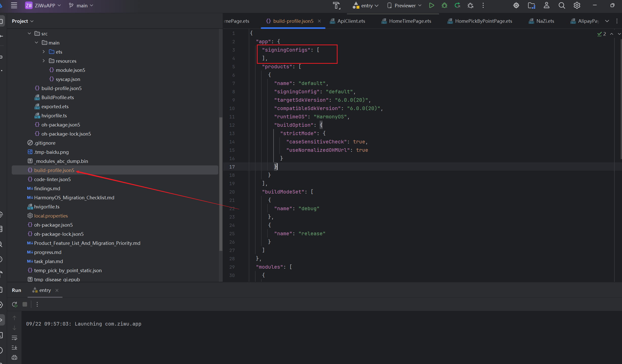
Task: Close the build-profile.json5 tab
Action: coord(319,21)
